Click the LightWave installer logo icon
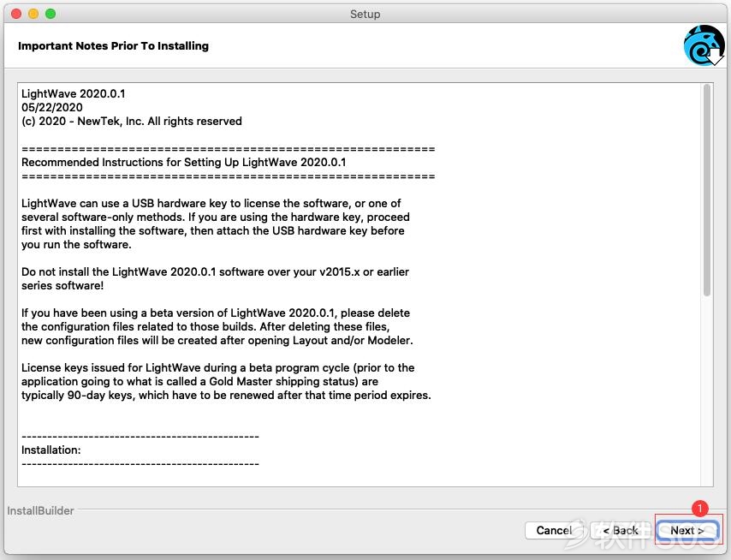 tap(704, 45)
